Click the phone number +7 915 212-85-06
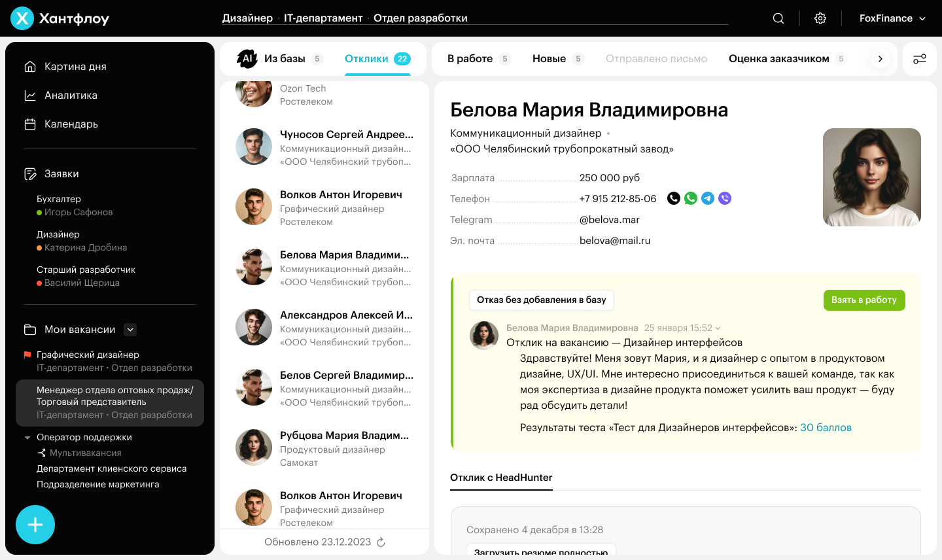Image resolution: width=942 pixels, height=560 pixels. click(618, 199)
